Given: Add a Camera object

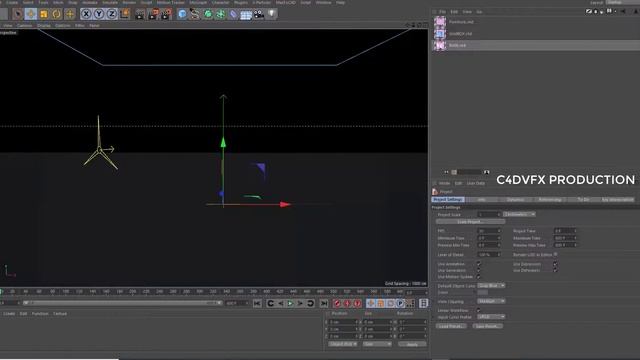Looking at the screenshot, I should (x=259, y=14).
